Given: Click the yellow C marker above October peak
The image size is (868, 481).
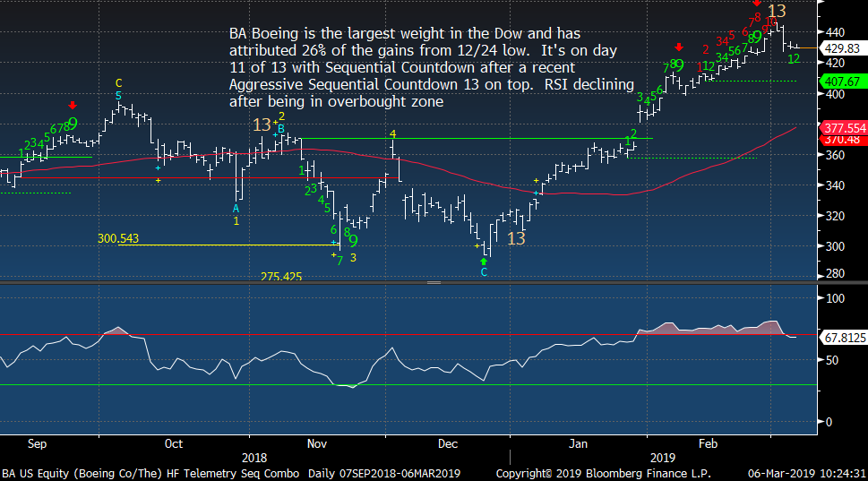Looking at the screenshot, I should click(x=118, y=83).
